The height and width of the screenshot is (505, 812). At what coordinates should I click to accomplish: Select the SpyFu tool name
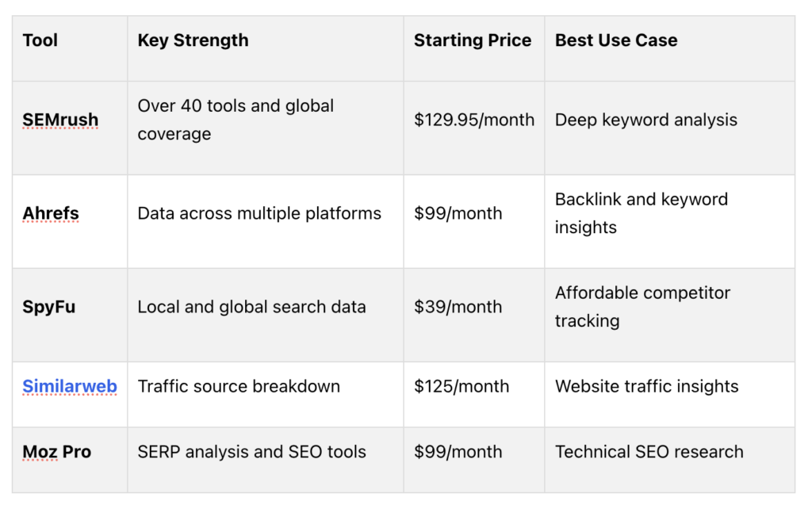(x=48, y=307)
